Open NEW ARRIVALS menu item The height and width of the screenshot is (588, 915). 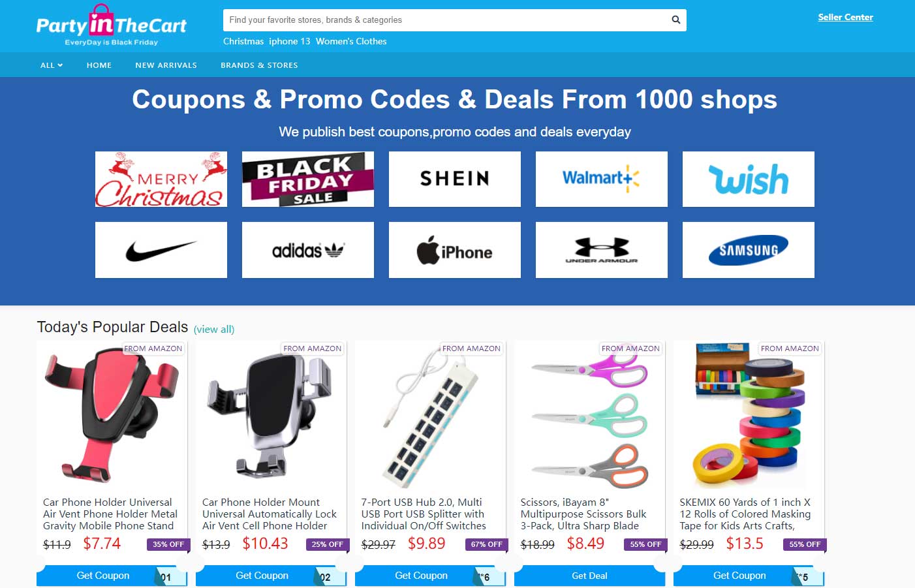click(x=166, y=65)
